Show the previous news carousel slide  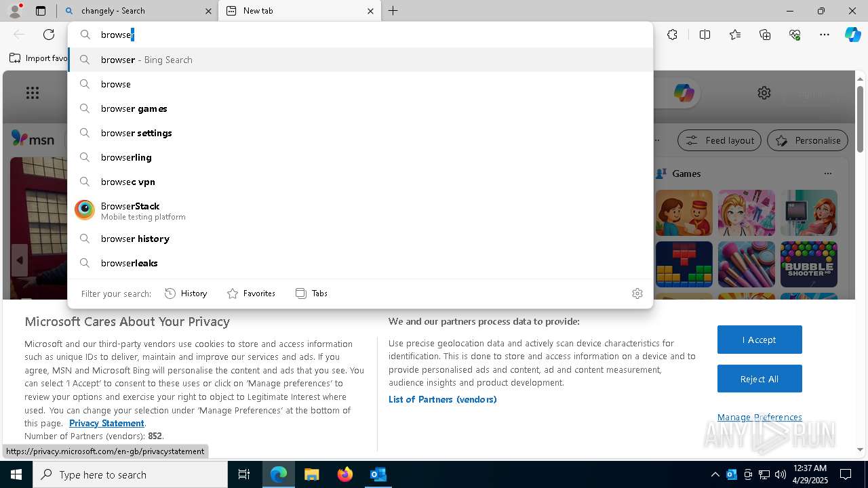tap(19, 260)
